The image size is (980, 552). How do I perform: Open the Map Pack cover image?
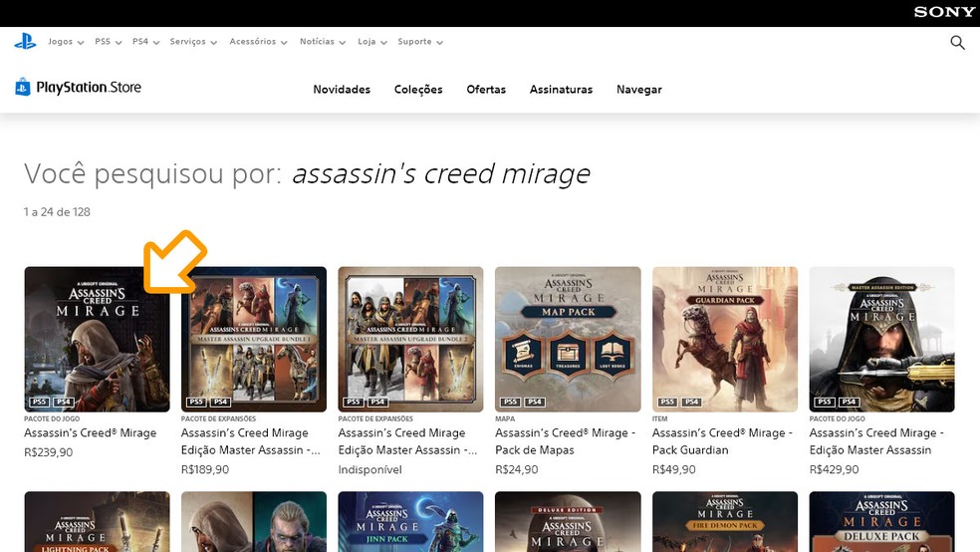pos(568,339)
